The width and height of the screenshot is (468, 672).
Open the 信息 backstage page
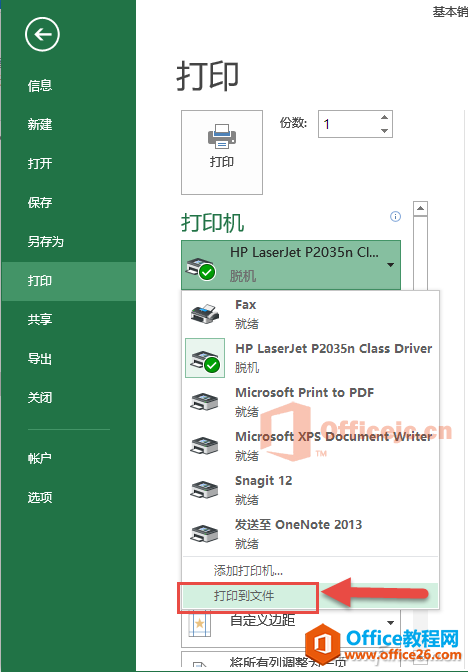point(40,86)
